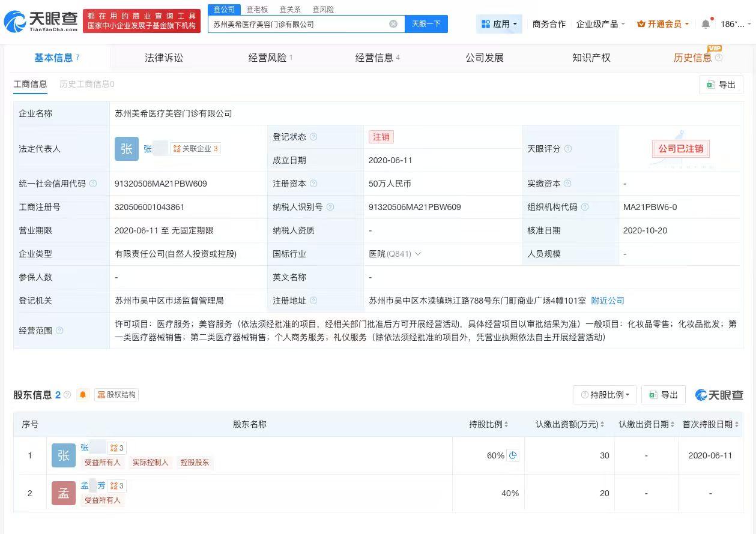
Task: Sort by 持股比例 column arrows
Action: [506, 424]
